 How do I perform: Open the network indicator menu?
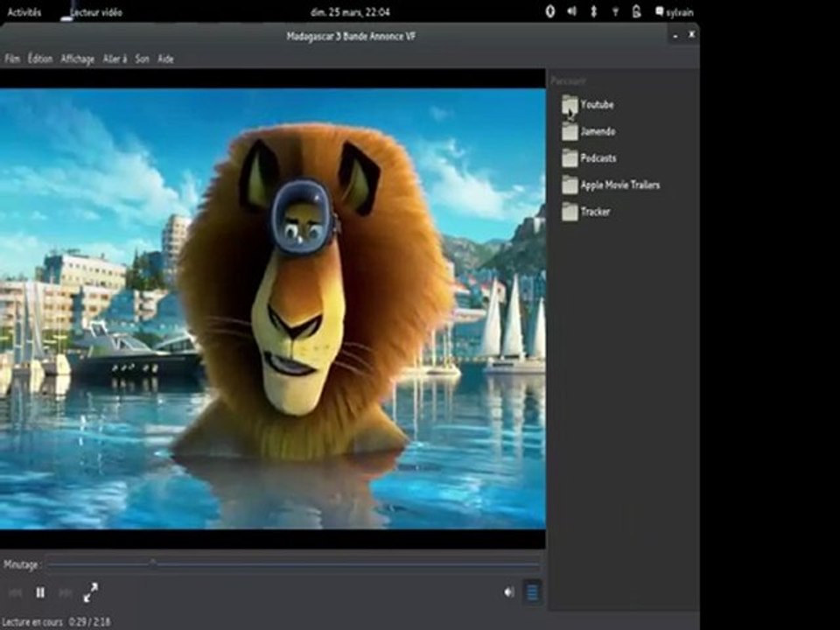[615, 11]
